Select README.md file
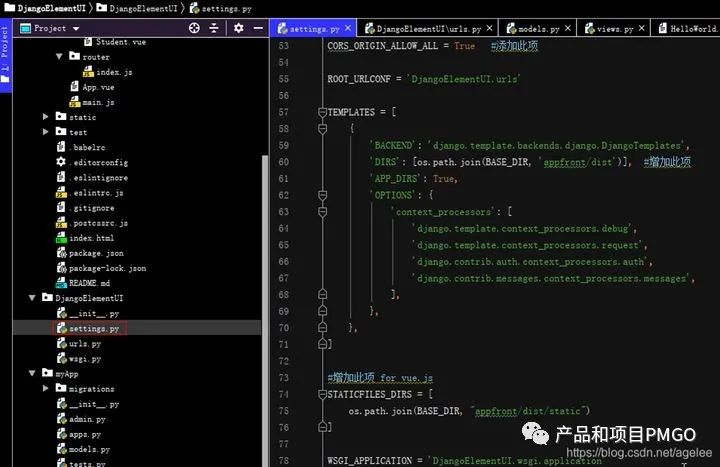This screenshot has height=467, width=720. [x=83, y=283]
